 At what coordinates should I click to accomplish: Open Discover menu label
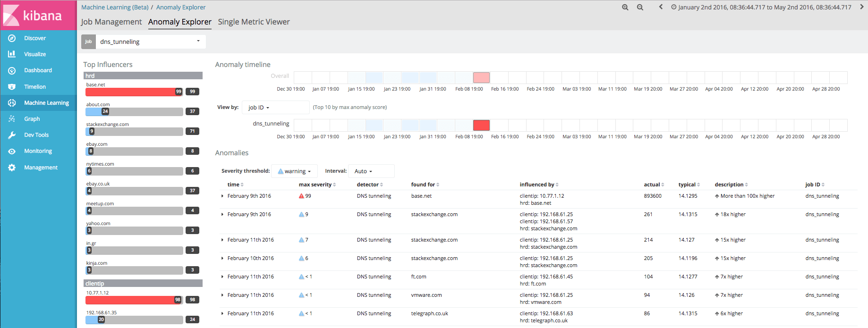35,38
